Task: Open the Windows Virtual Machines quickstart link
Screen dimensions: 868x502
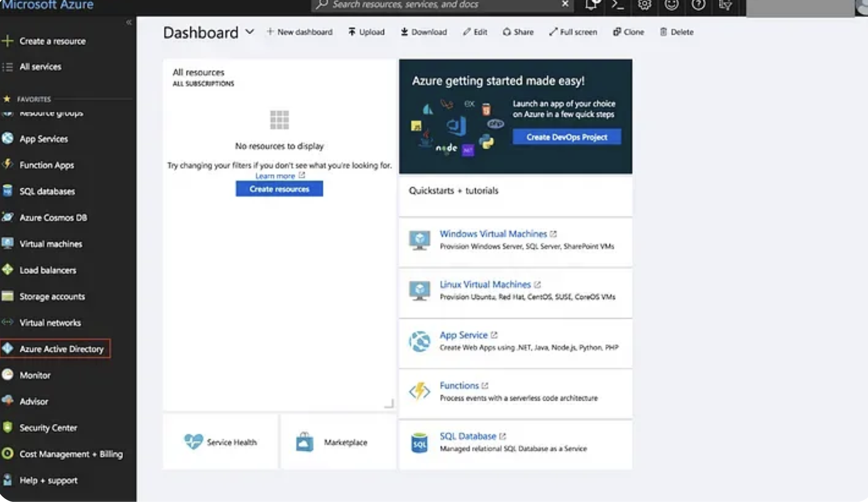Action: point(493,234)
